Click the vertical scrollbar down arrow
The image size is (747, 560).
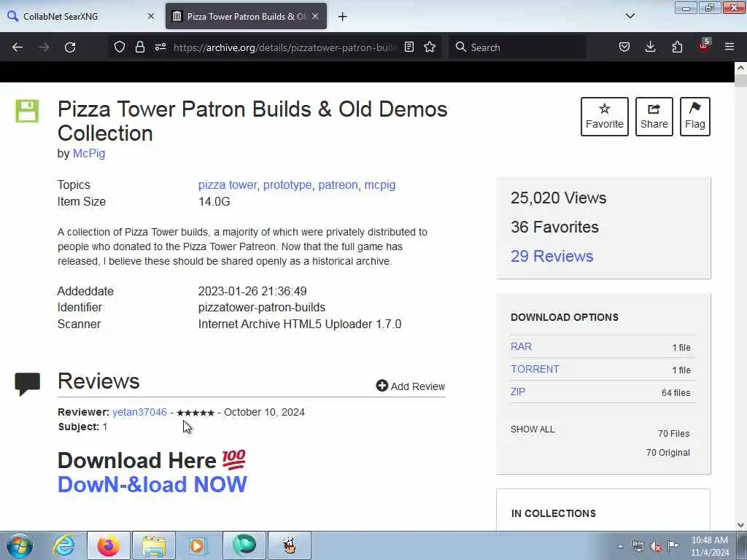click(740, 525)
